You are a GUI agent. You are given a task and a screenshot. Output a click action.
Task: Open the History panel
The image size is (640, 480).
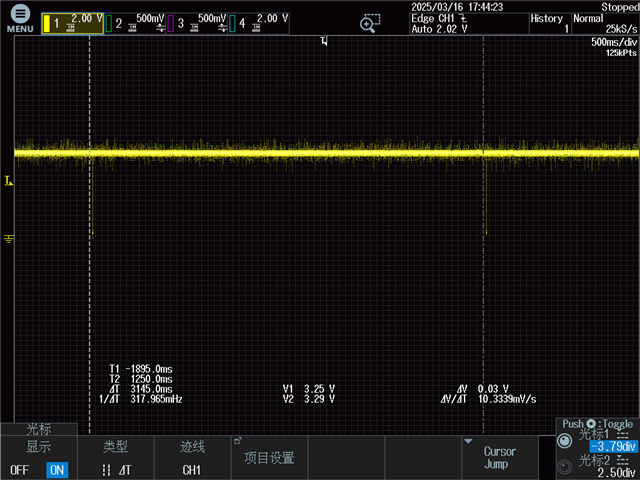(550, 24)
